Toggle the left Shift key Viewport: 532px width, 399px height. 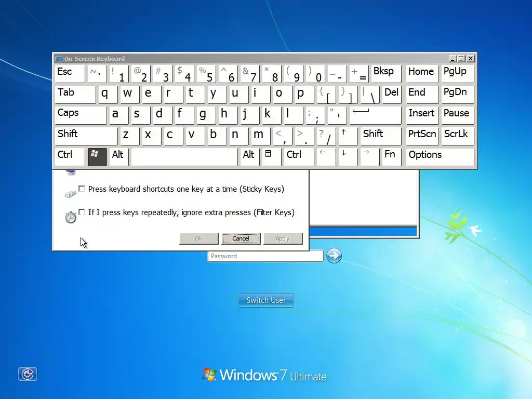pyautogui.click(x=86, y=137)
